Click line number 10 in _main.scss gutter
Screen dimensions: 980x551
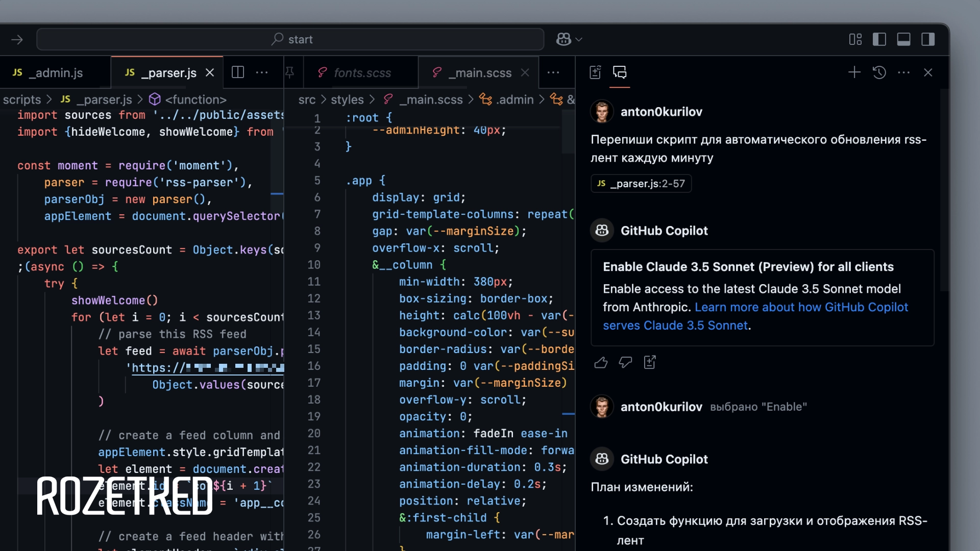click(314, 265)
